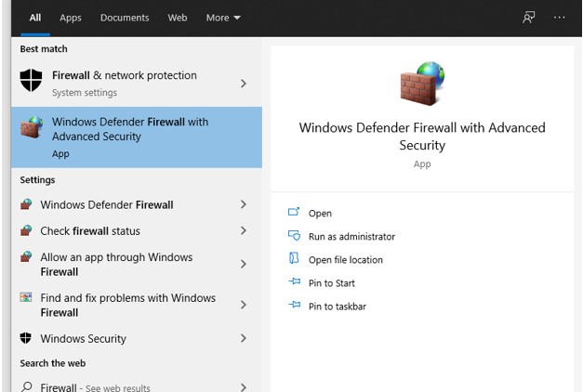Click the shield icon beside Firewall & network protection

click(31, 80)
